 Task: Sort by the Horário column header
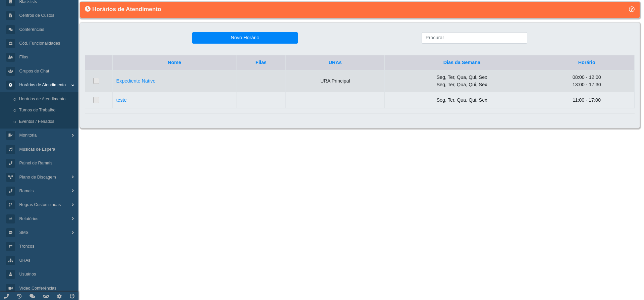(x=587, y=62)
